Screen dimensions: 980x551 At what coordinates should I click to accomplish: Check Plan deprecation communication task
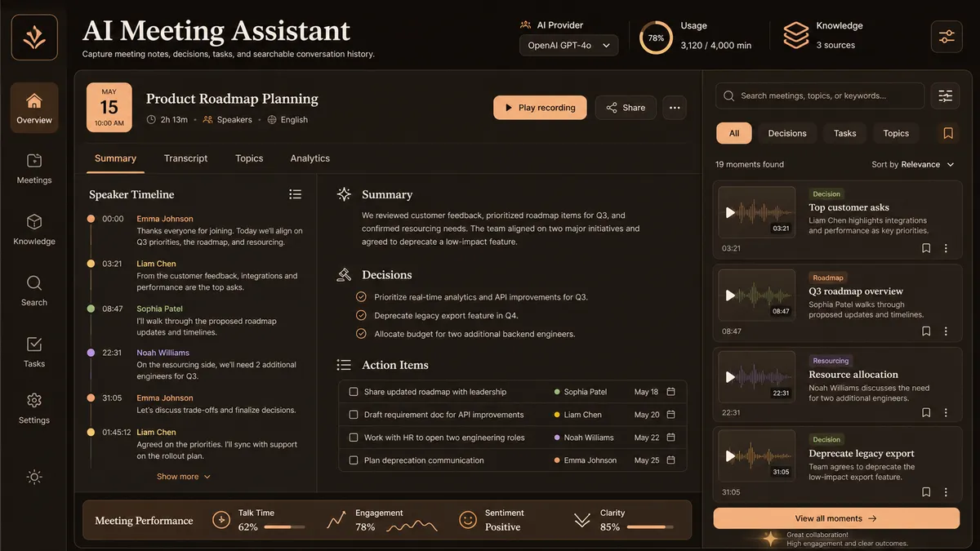pos(354,460)
